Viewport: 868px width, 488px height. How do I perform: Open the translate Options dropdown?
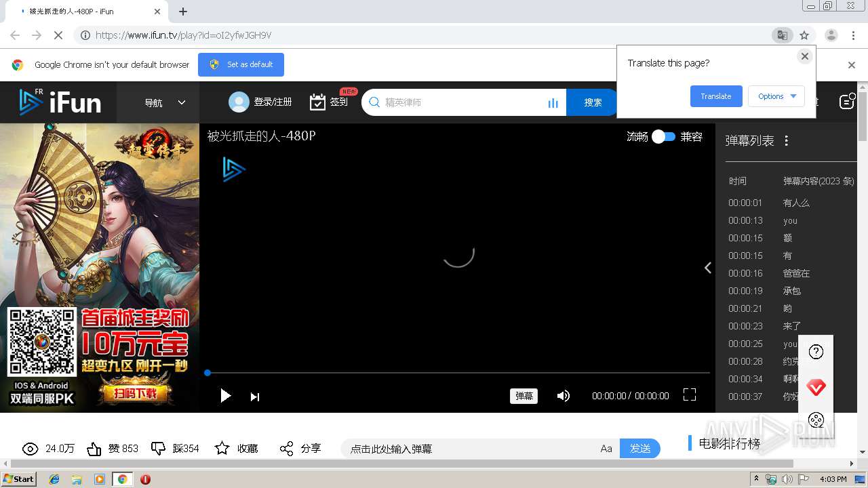pos(776,96)
